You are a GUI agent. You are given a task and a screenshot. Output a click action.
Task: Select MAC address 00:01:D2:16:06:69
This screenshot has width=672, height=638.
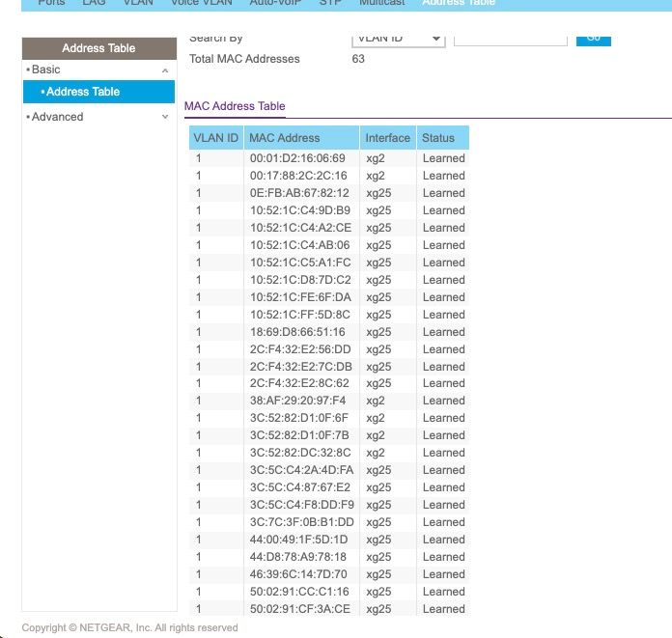pos(297,158)
